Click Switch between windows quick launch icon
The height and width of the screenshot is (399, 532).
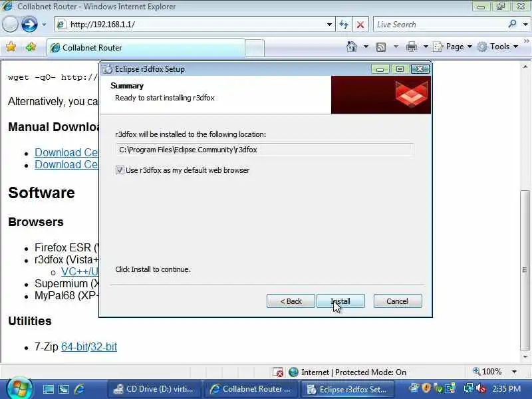point(63,389)
